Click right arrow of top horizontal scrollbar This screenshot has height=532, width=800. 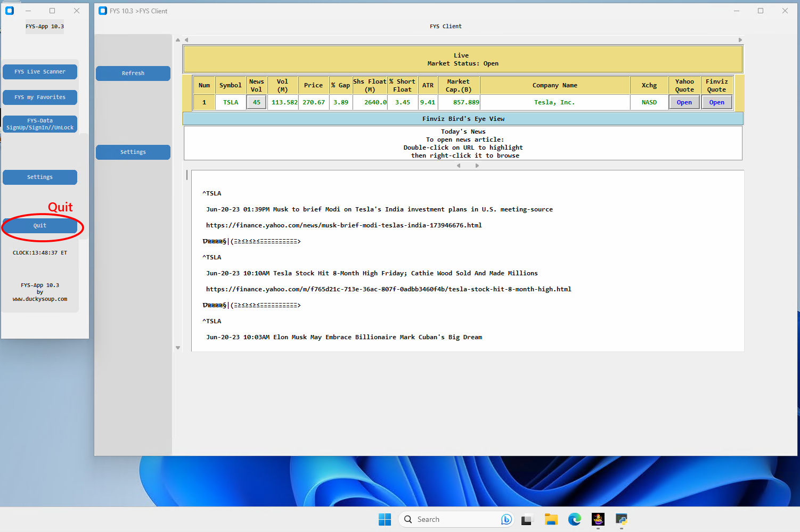coord(740,40)
